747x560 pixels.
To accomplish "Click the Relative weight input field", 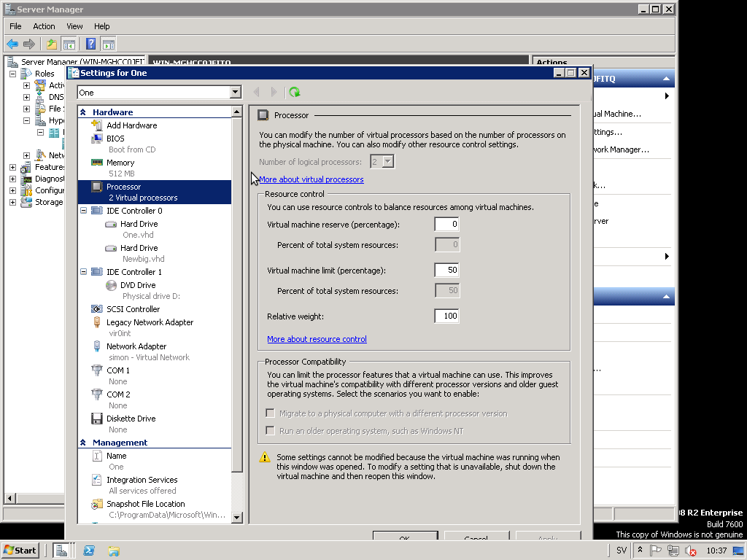I will coord(446,316).
